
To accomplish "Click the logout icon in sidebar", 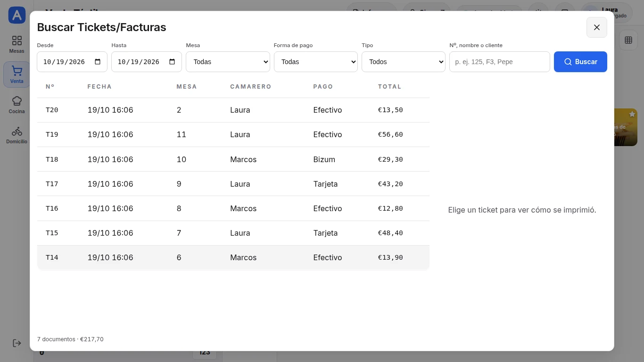I will click(17, 343).
